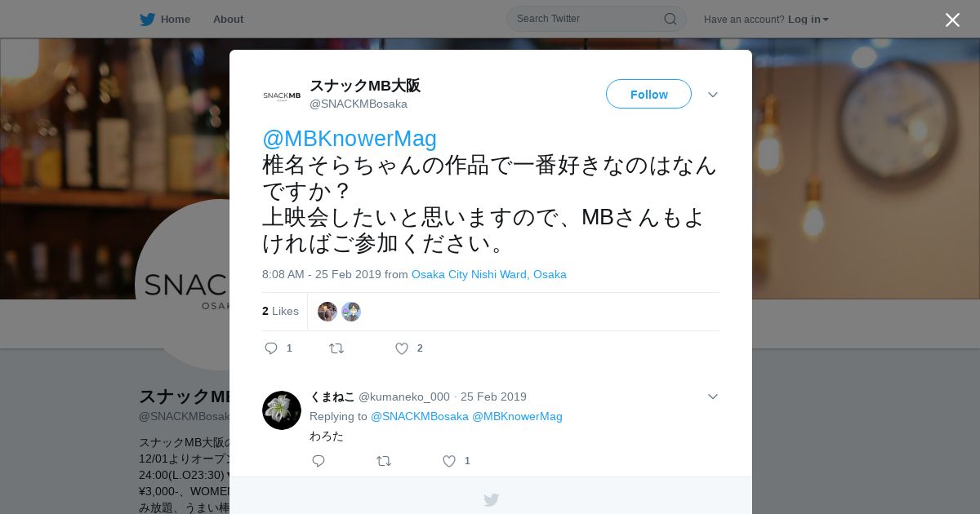This screenshot has height=514, width=980.
Task: Click the Twitter bird icon at modal bottom
Action: [x=491, y=500]
